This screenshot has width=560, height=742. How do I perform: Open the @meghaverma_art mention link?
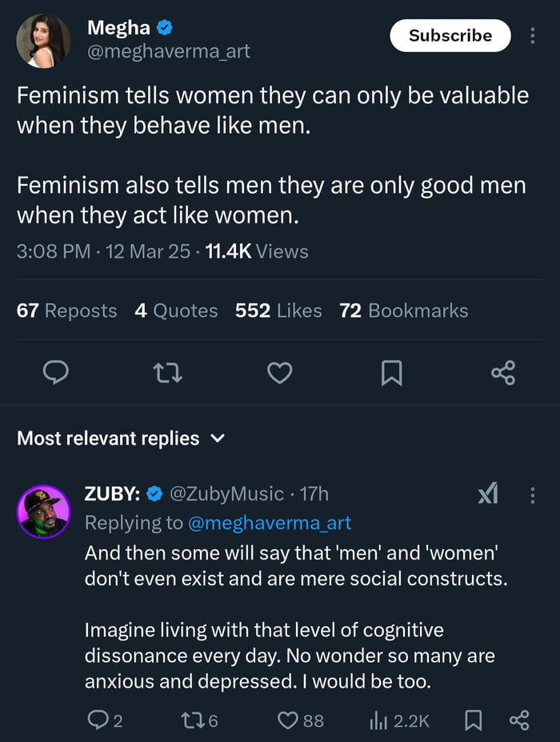(269, 523)
